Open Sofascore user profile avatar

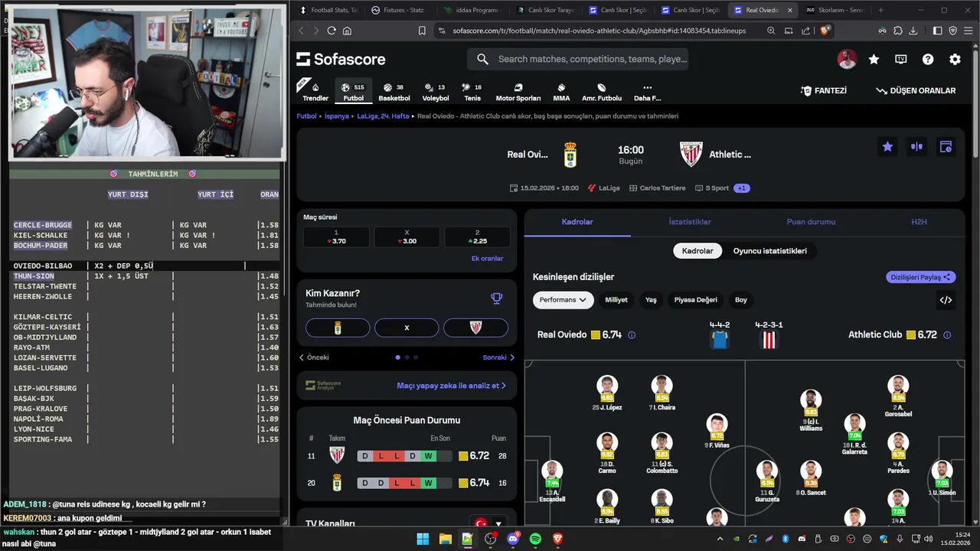(x=847, y=59)
